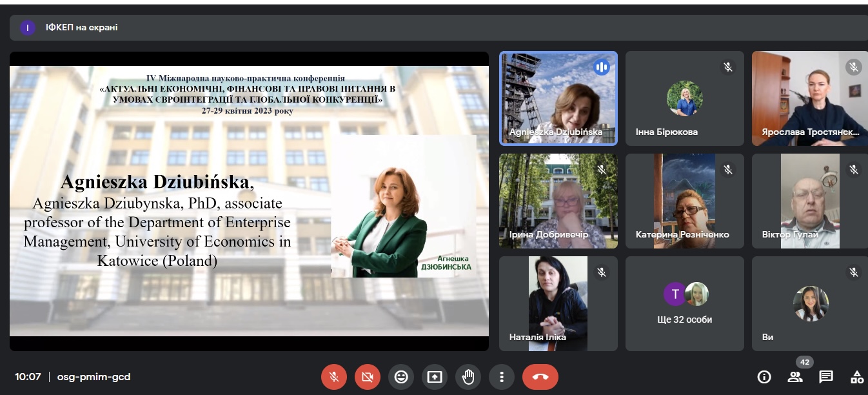The image size is (868, 395).
Task: Click the muted mic icon on Ірина Добривечір's tile
Action: pos(602,169)
